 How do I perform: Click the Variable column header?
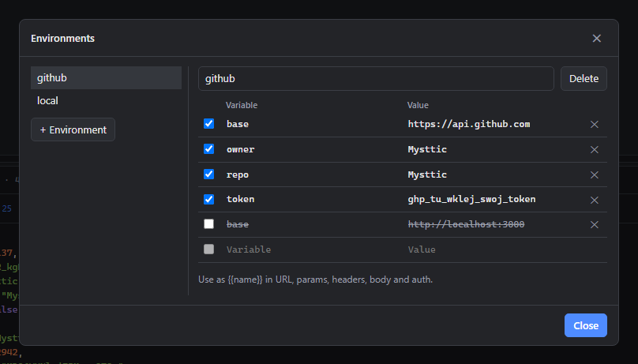click(x=242, y=105)
